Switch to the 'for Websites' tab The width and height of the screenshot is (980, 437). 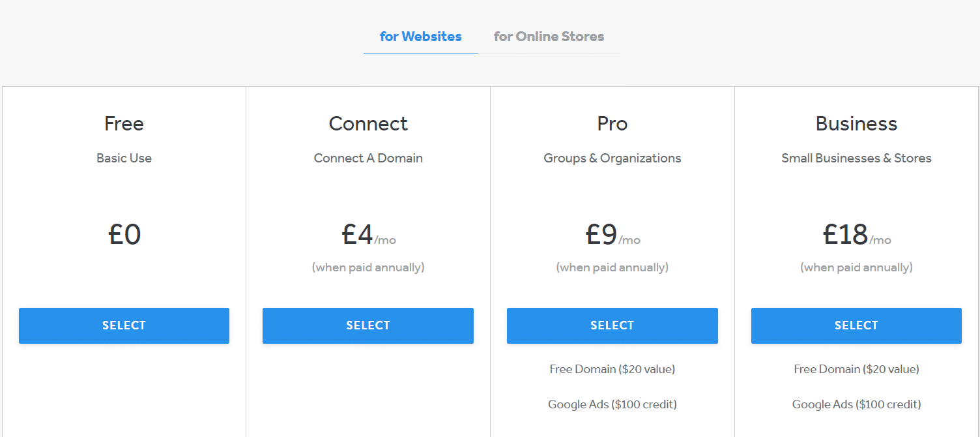click(420, 37)
